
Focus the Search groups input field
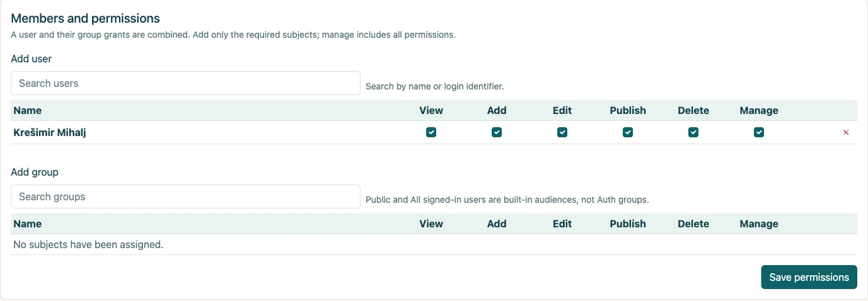(185, 196)
